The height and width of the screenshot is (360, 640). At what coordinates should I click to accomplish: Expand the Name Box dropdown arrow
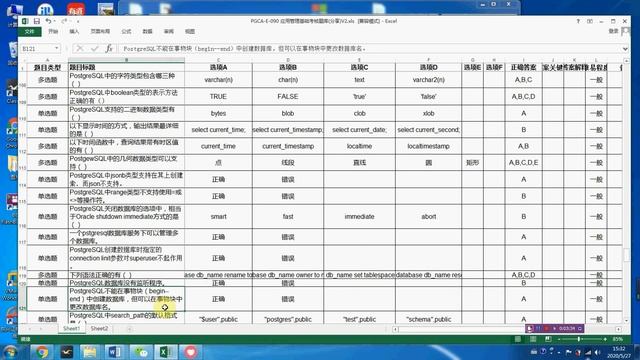57,49
